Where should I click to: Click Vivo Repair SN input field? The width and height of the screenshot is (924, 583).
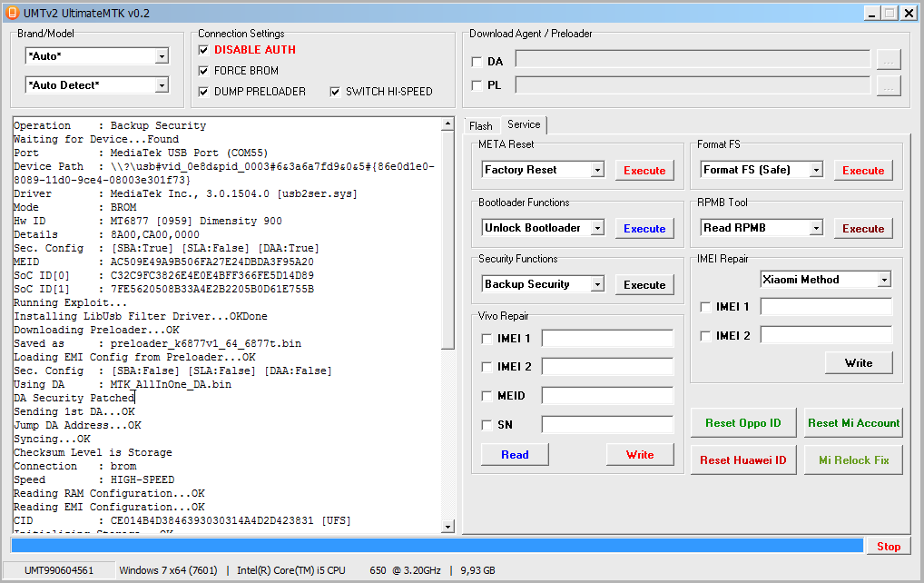[607, 424]
